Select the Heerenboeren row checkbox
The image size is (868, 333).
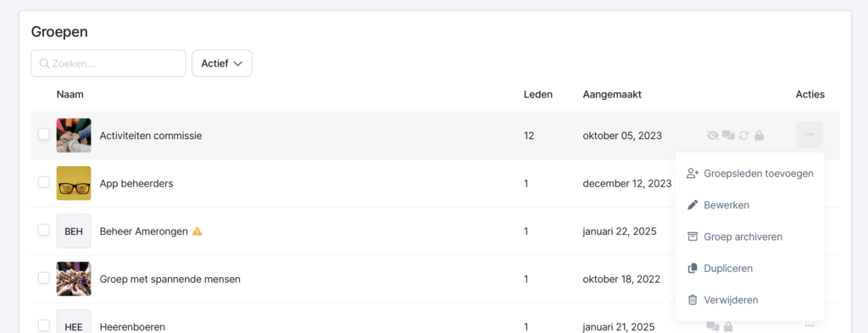[x=44, y=325]
